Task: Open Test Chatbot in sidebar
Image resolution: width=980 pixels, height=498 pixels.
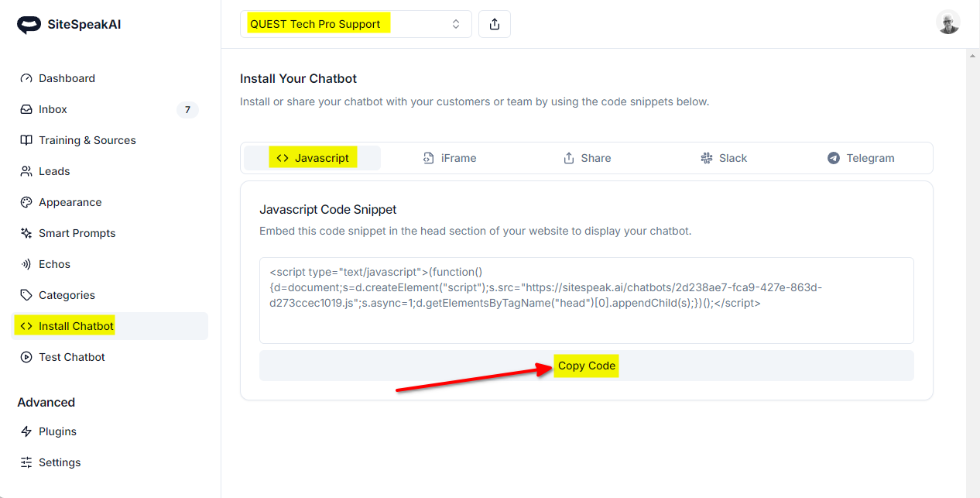Action: pos(71,357)
